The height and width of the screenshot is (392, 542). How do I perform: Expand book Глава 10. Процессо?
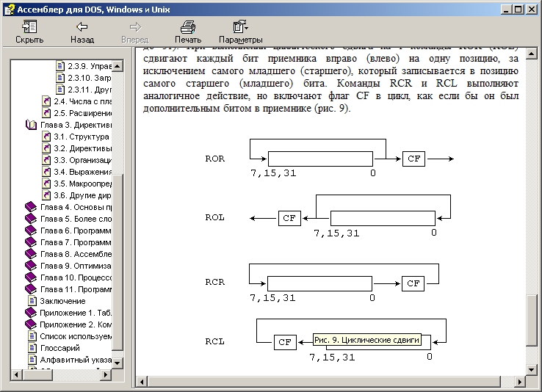click(x=31, y=277)
